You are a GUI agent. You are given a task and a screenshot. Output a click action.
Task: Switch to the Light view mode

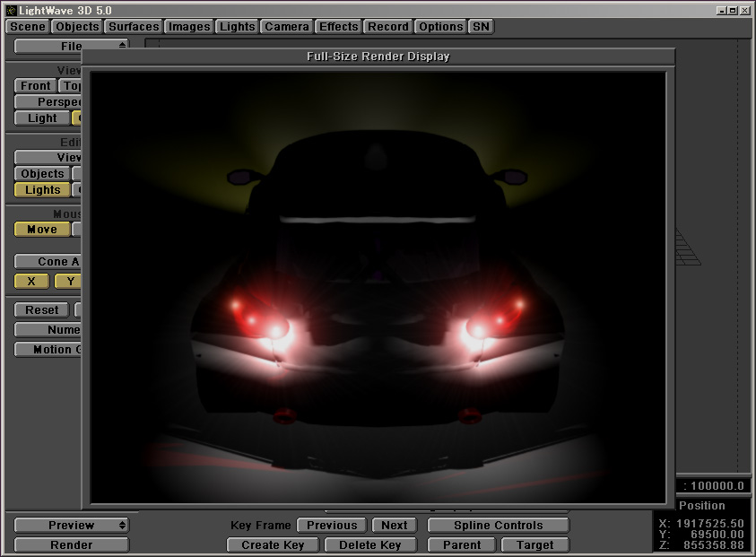[42, 118]
